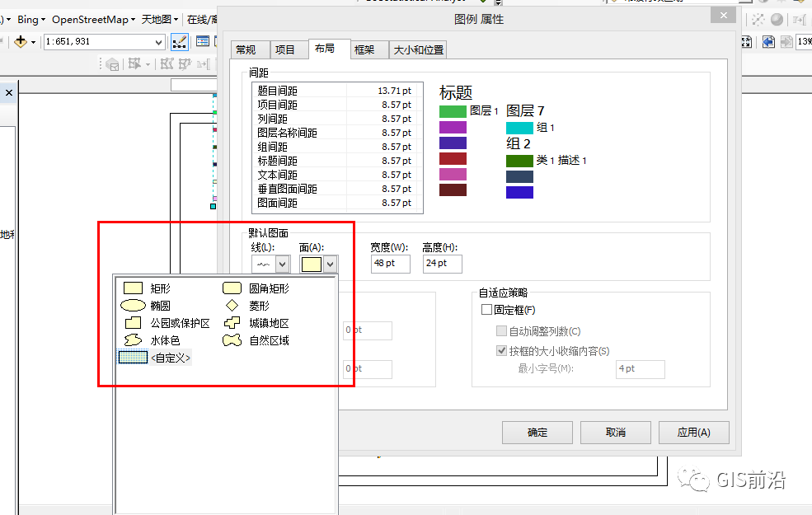
Task: Select the 图面间距 row
Action: coord(337,203)
